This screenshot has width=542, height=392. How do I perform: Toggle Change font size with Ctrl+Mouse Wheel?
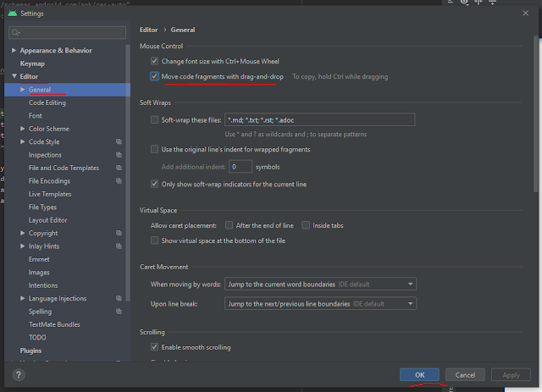click(x=154, y=61)
